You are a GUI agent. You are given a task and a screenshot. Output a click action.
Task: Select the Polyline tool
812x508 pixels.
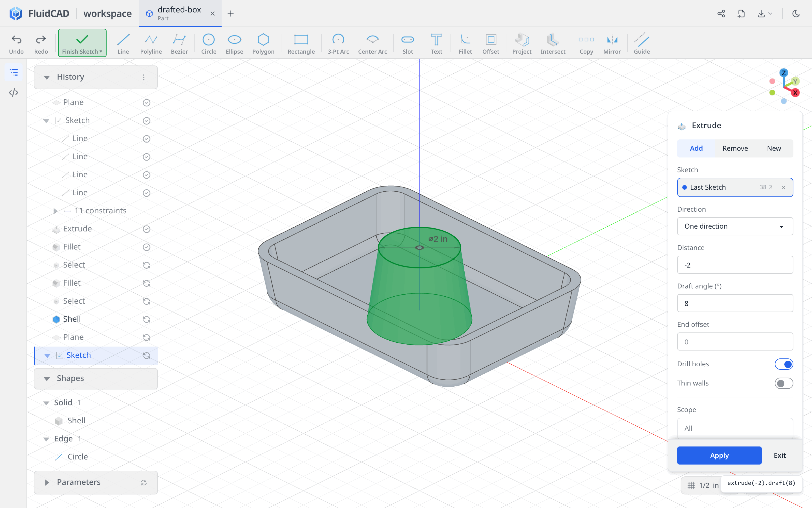[x=151, y=44]
